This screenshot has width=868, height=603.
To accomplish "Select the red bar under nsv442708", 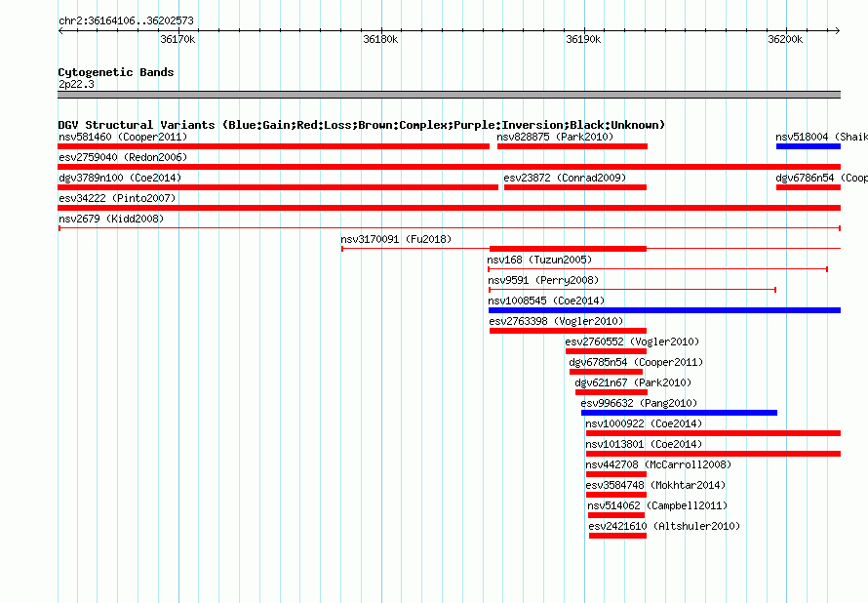I will (x=616, y=474).
